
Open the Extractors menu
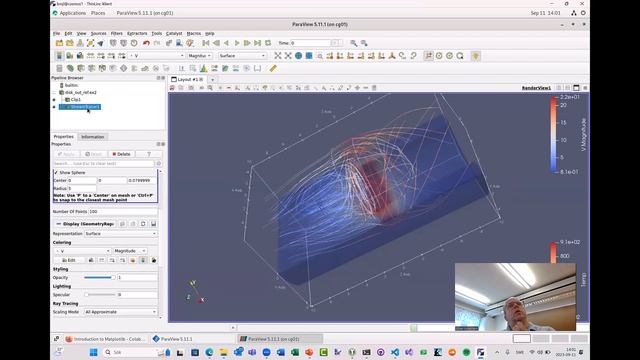pyautogui.click(x=137, y=33)
